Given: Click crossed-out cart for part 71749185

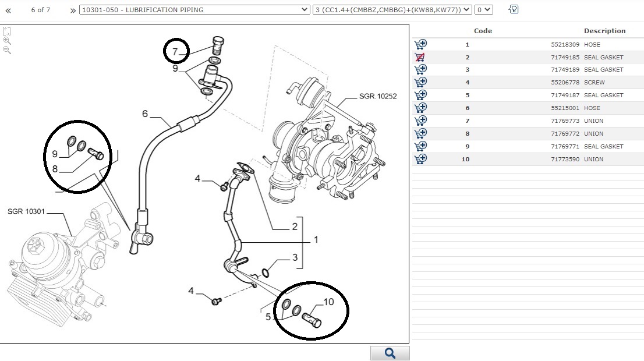Looking at the screenshot, I should (x=420, y=57).
